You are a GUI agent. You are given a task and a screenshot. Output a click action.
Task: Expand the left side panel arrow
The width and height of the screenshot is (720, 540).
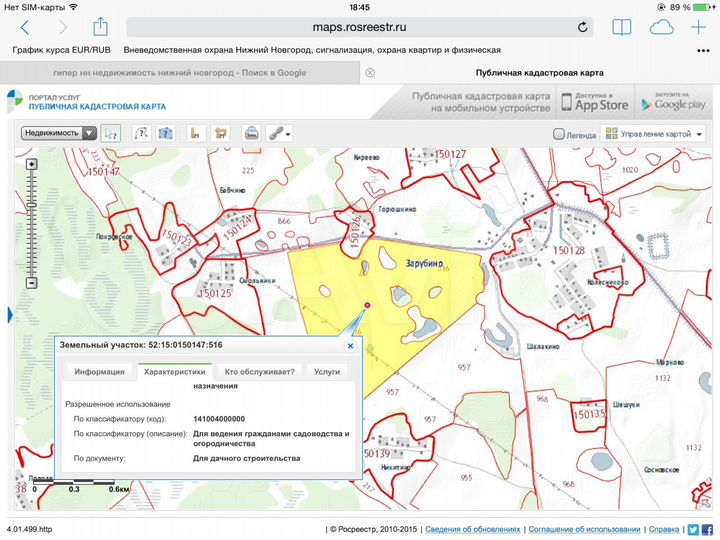point(10,316)
